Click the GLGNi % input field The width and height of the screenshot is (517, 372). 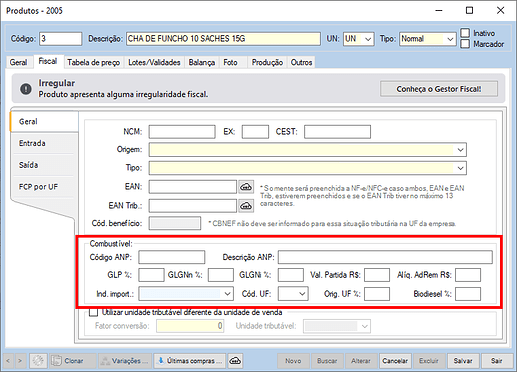click(291, 275)
